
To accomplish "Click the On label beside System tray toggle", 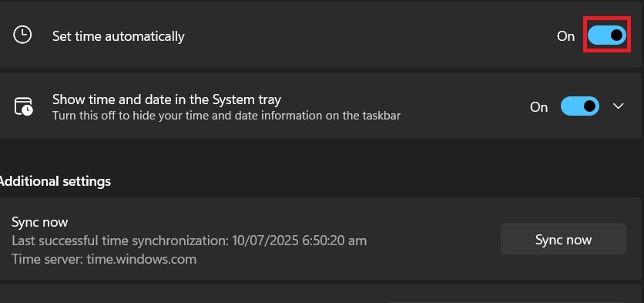I will pos(538,107).
